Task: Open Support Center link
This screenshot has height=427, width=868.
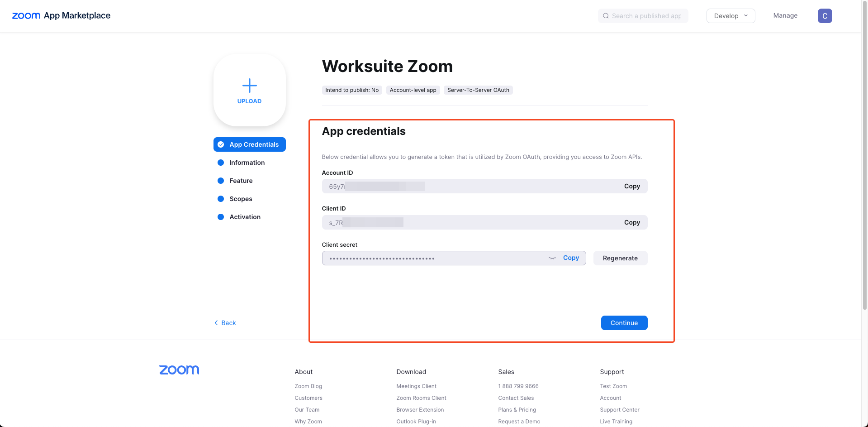Action: [x=620, y=410]
